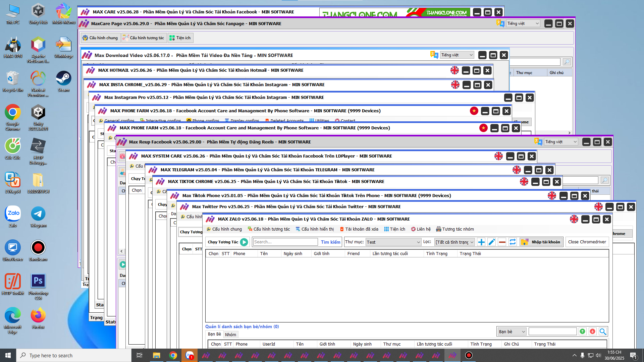Open Photoshop CS6 desktop icon

pos(38,286)
